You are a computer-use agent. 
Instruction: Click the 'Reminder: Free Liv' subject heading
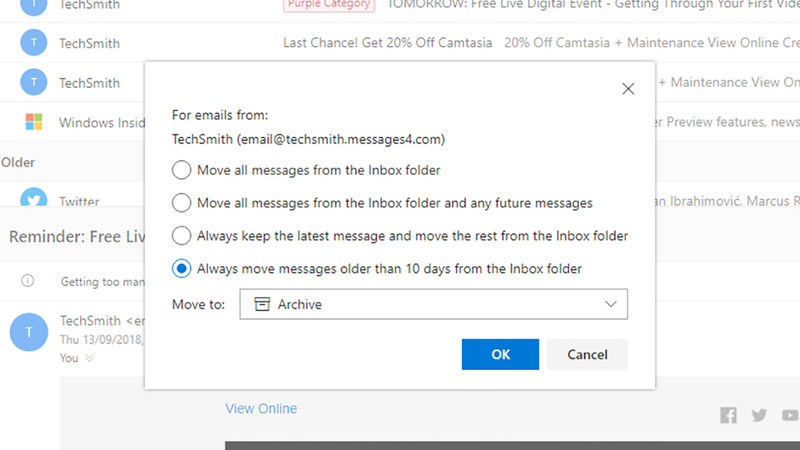click(x=77, y=237)
